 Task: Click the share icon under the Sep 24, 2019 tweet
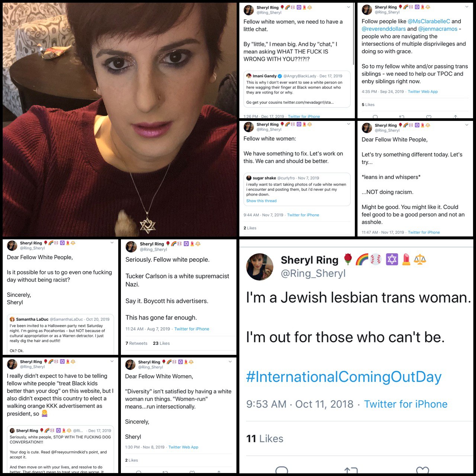(x=456, y=117)
